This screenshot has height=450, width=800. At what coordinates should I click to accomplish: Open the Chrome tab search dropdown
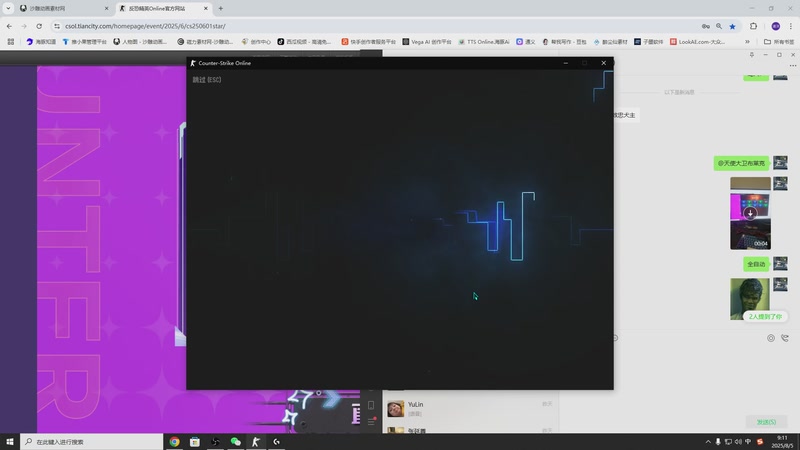click(x=8, y=8)
